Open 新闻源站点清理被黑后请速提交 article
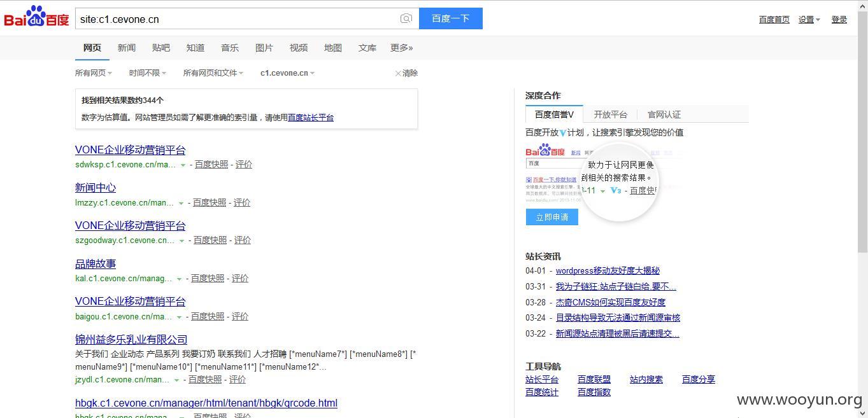The height and width of the screenshot is (418, 868). coord(618,333)
